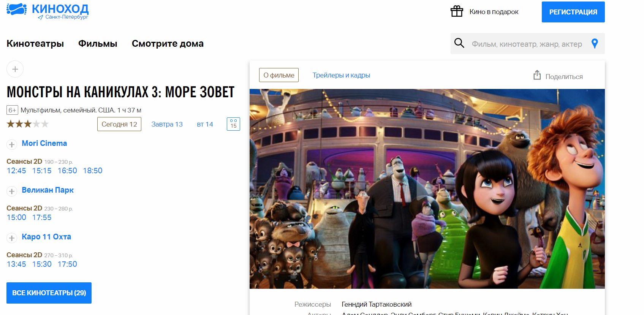The image size is (644, 315).
Task: Open the Кинотеатры menu
Action: (x=35, y=44)
